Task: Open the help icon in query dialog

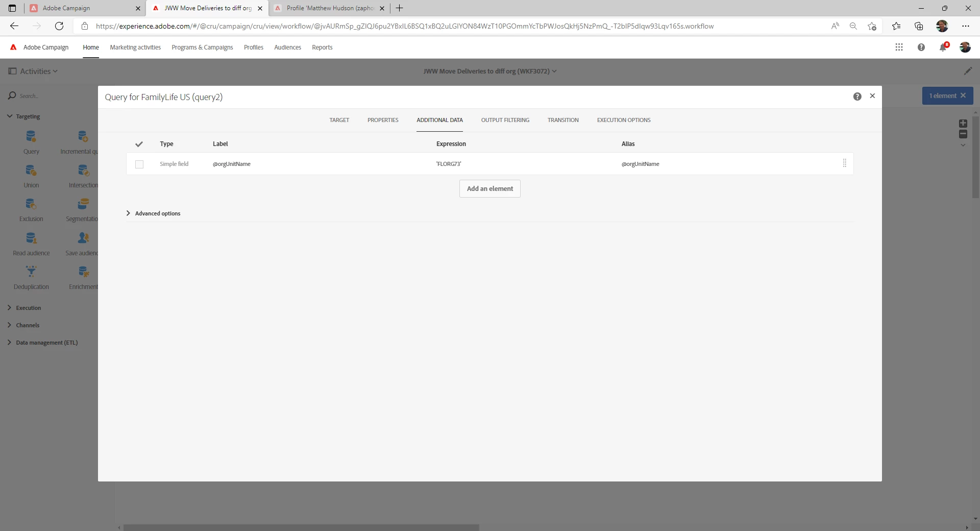Action: (857, 96)
